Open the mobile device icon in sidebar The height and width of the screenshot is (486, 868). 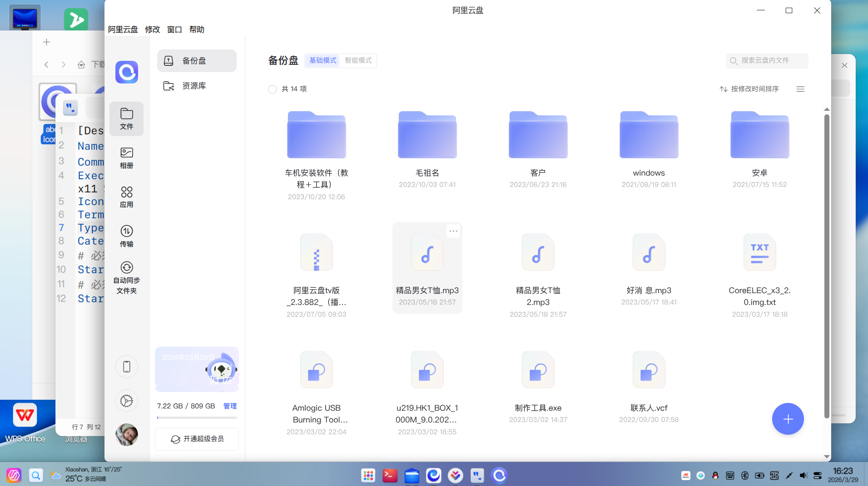[126, 366]
